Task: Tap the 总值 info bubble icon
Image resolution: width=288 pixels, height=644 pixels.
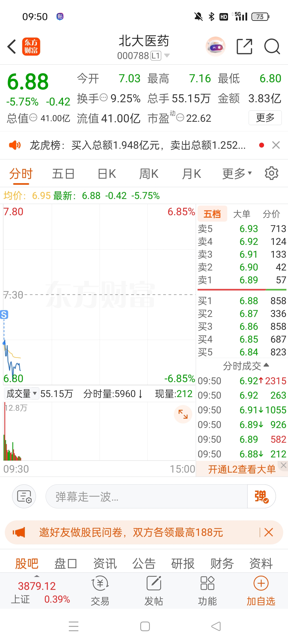Action: [x=33, y=117]
